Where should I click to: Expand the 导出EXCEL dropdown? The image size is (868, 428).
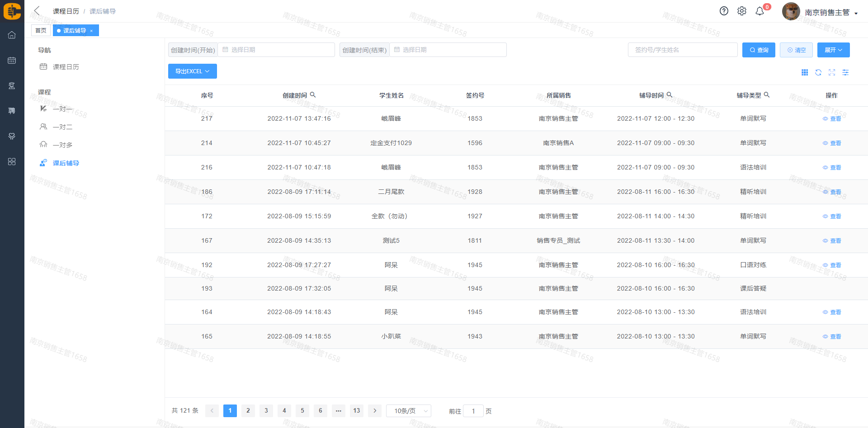coord(192,71)
